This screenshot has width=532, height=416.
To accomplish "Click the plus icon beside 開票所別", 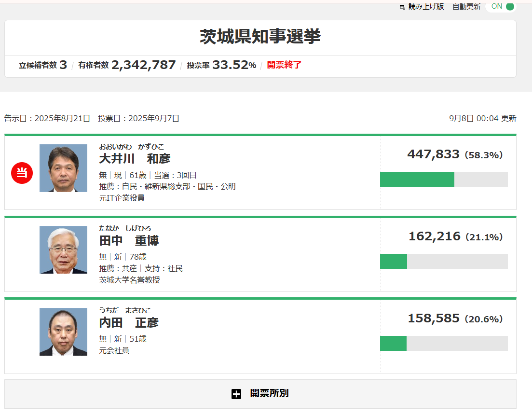I will pyautogui.click(x=236, y=394).
